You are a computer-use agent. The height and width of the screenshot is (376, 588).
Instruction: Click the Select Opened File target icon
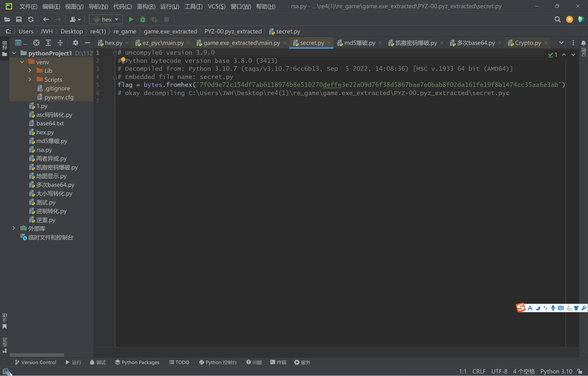click(36, 43)
